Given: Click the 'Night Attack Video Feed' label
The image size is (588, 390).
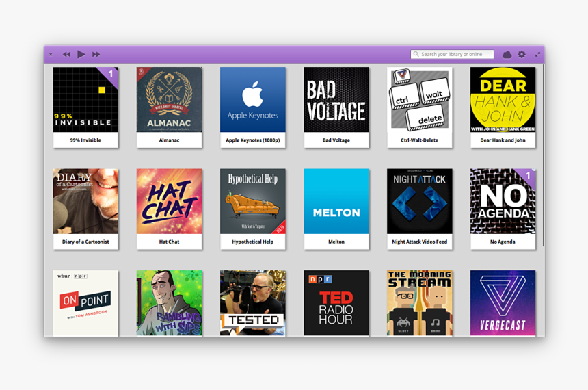Looking at the screenshot, I should pyautogui.click(x=420, y=242).
